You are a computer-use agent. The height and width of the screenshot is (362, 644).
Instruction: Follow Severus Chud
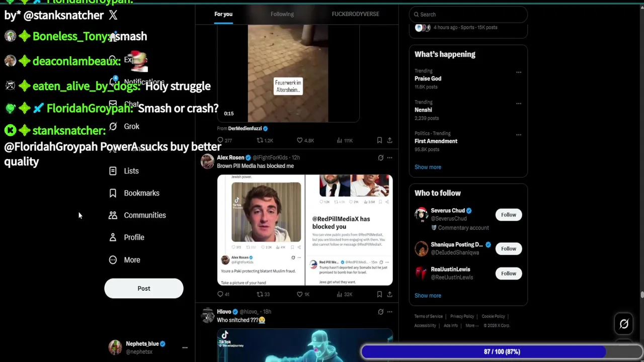coord(508,215)
